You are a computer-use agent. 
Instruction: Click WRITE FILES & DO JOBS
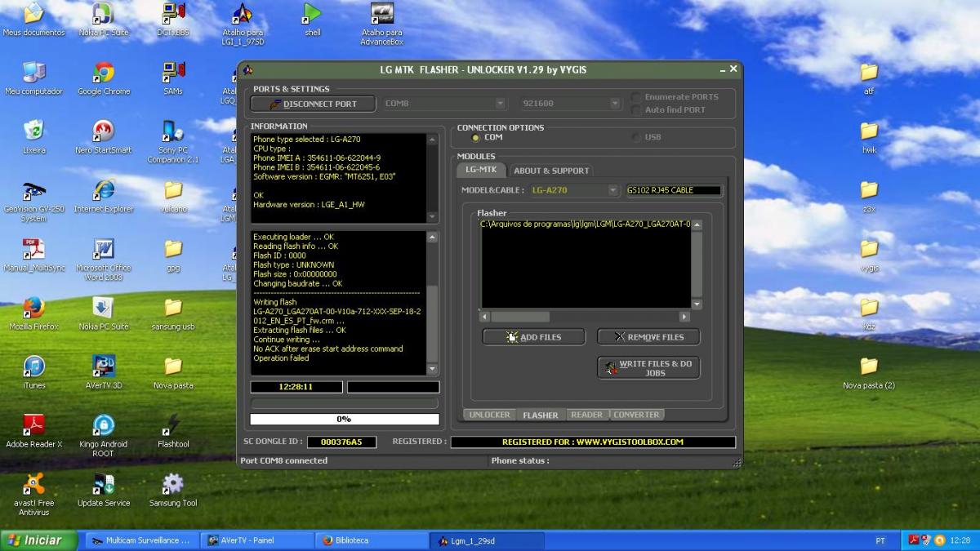point(648,368)
